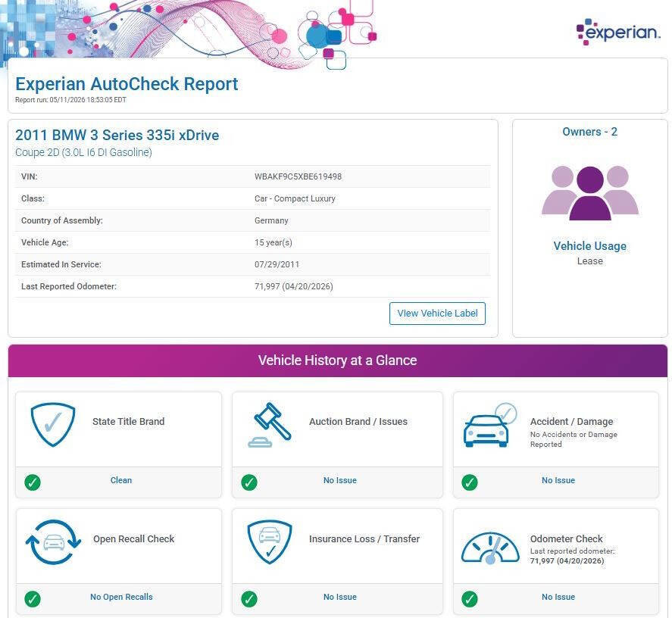Click the 07/29/2011 in-service date
Viewport: 672px width, 618px height.
(x=277, y=264)
